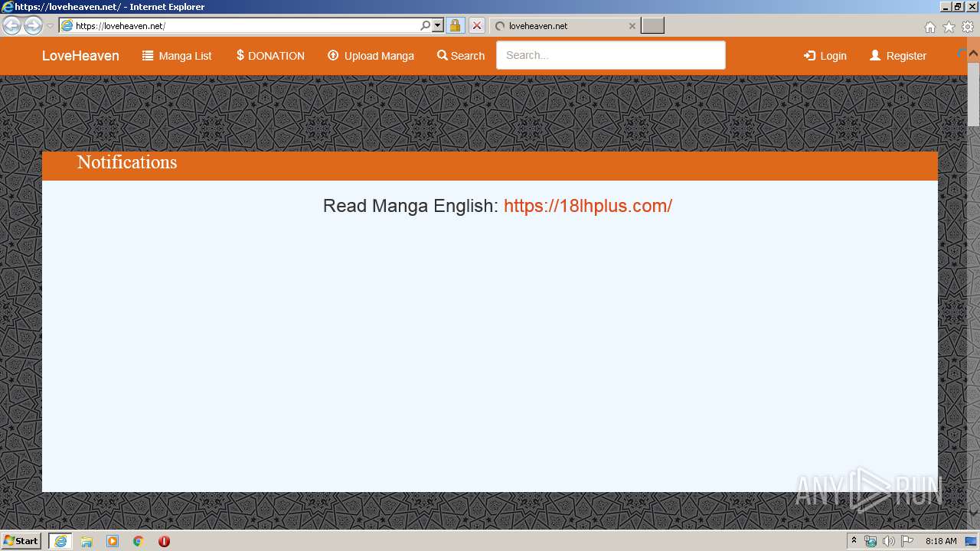This screenshot has height=551, width=980.
Task: Follow the https://18lhplus.com/ link
Action: pyautogui.click(x=588, y=206)
